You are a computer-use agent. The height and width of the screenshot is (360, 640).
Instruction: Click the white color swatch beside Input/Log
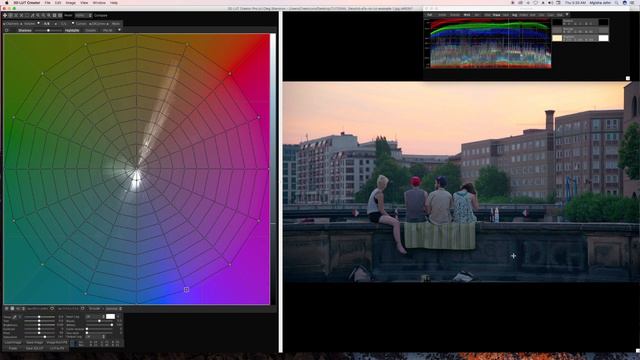111,316
